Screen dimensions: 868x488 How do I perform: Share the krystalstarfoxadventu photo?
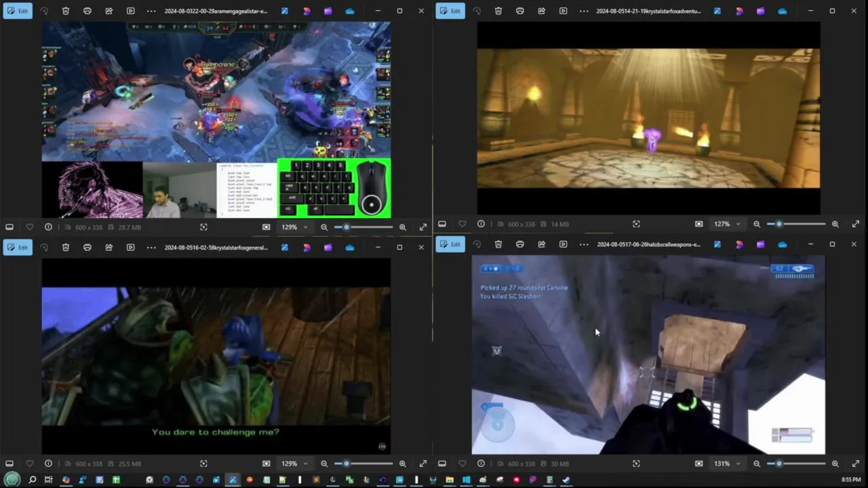coord(542,11)
